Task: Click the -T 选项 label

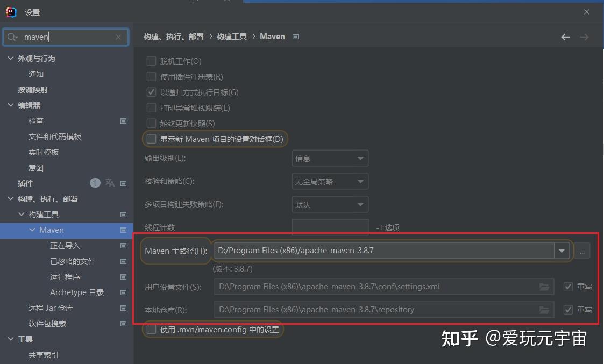Action: (x=387, y=227)
